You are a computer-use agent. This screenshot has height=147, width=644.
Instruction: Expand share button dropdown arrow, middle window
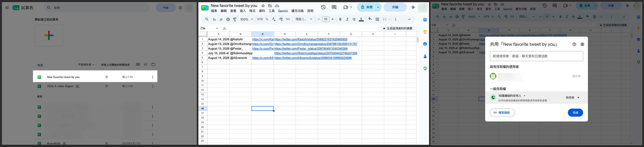(x=378, y=7)
